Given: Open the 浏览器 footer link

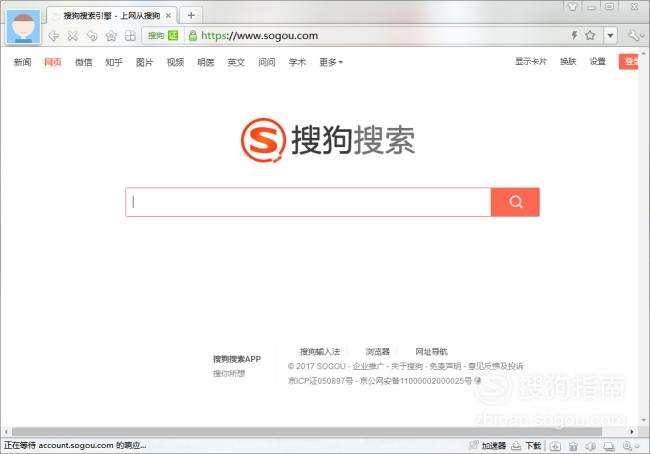Looking at the screenshot, I should (377, 352).
